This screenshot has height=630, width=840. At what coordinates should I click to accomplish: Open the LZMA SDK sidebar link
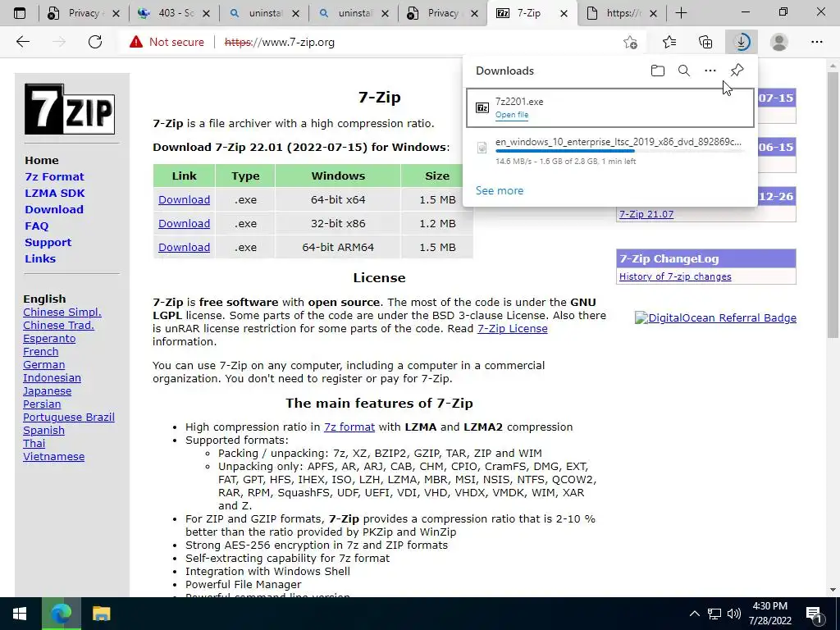(55, 193)
